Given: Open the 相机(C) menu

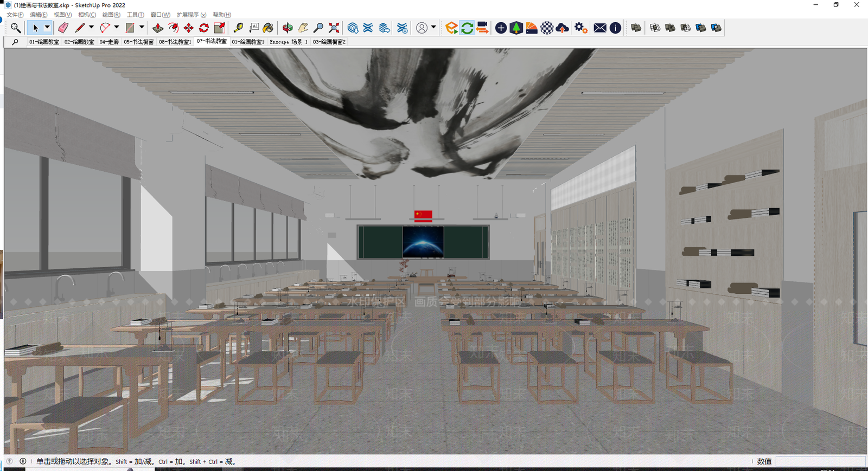Looking at the screenshot, I should [87, 15].
